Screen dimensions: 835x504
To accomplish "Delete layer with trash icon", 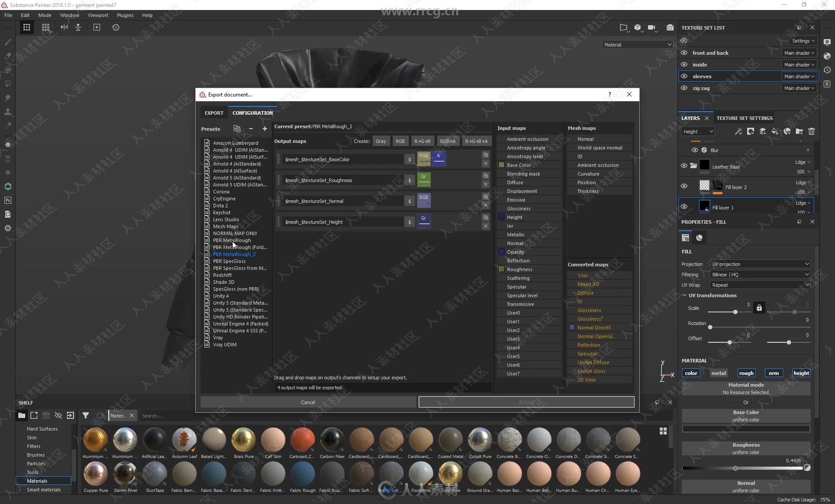I will [x=812, y=131].
